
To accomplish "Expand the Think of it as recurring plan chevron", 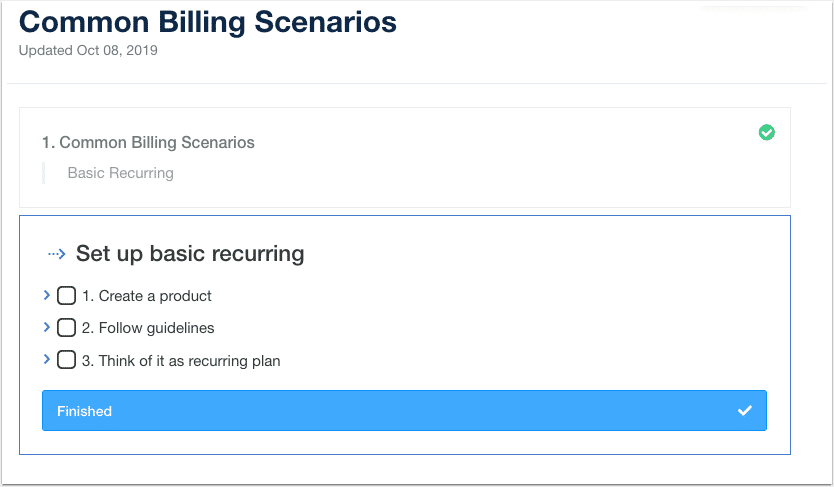I will pyautogui.click(x=47, y=359).
